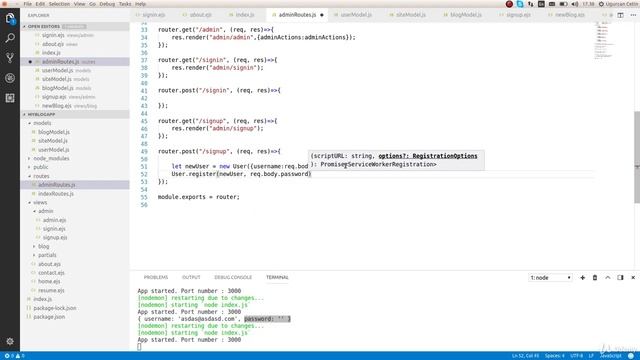640x360 pixels.
Task: Open the Help menu
Action: tap(140, 4)
